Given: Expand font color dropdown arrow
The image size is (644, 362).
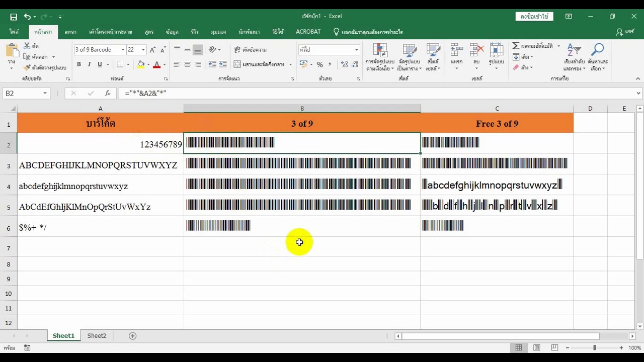Looking at the screenshot, I should point(165,64).
